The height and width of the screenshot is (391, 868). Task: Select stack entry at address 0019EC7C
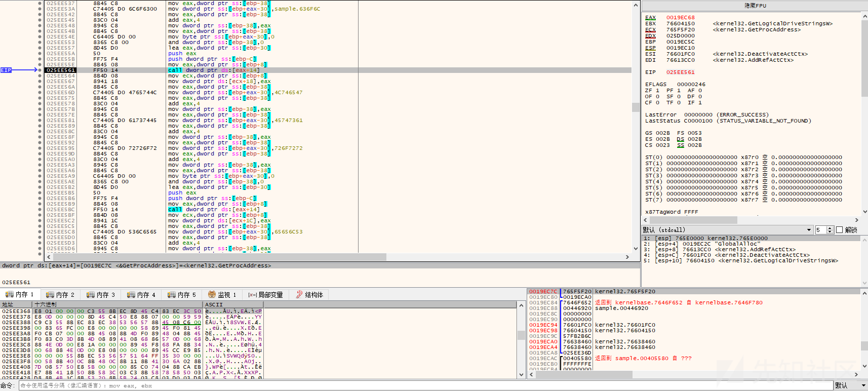pyautogui.click(x=694, y=292)
